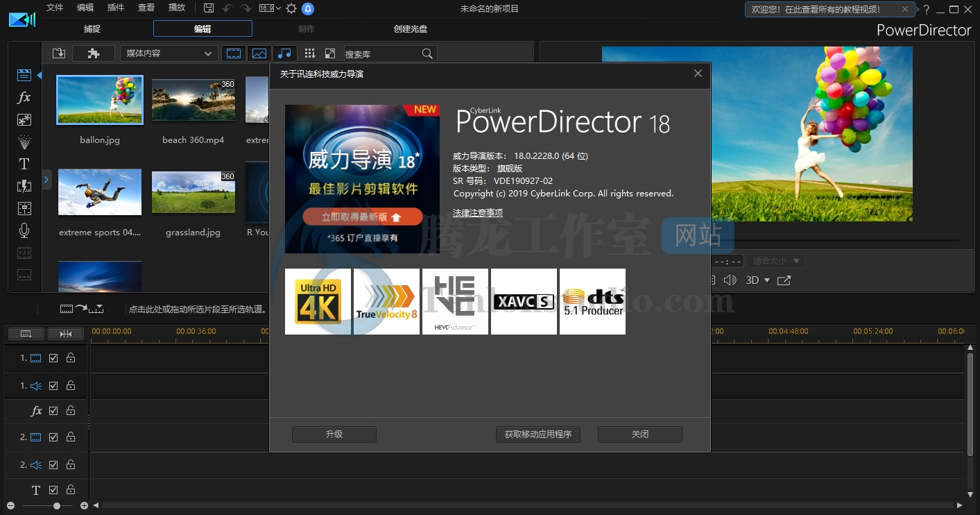Screen dimensions: 980x515
Task: Click the Save project floppy icon
Action: pos(209,8)
